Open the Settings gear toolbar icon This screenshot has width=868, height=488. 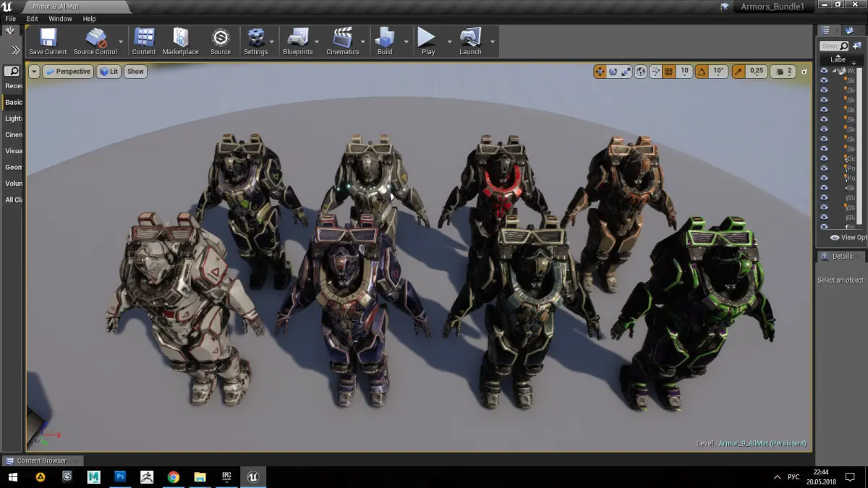tap(255, 37)
